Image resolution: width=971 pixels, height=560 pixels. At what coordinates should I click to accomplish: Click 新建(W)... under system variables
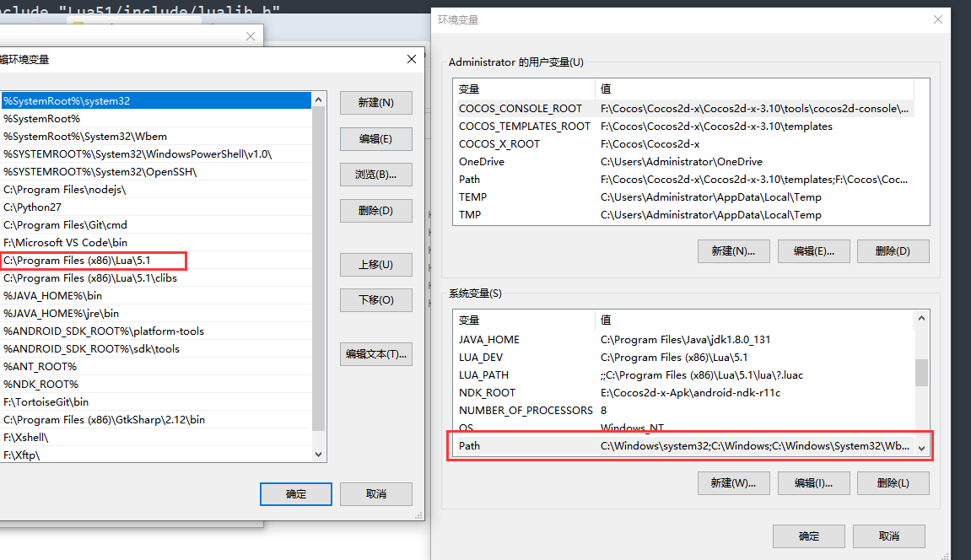tap(733, 483)
